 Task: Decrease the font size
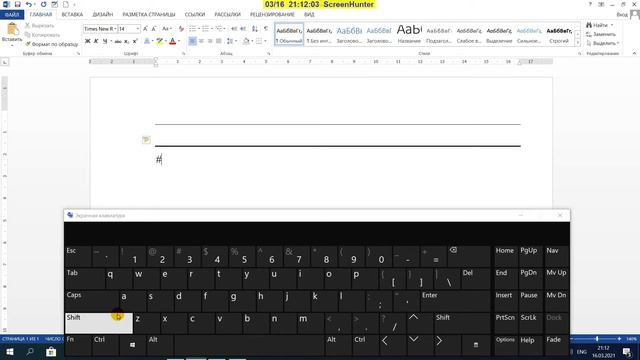154,29
